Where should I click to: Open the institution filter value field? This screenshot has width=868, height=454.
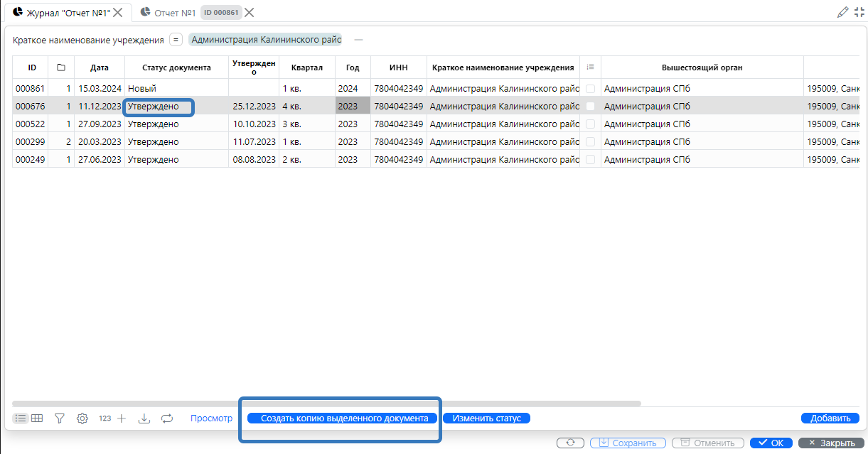pos(267,40)
